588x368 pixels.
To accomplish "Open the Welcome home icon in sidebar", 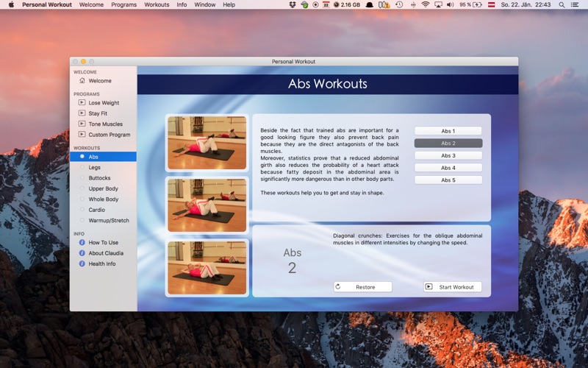I will 82,80.
